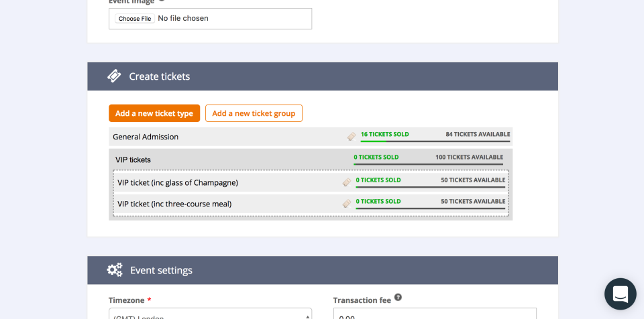Click the General Admission tickets sold progress bar
The width and height of the screenshot is (644, 319).
point(435,141)
